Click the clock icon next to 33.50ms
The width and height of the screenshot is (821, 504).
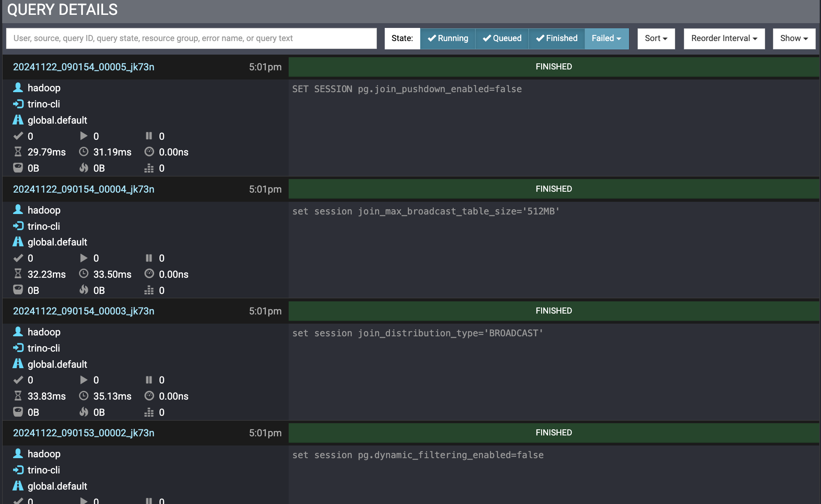[x=83, y=274]
